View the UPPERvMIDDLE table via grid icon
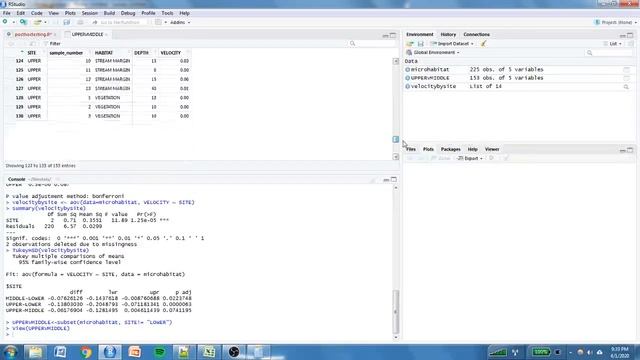 click(626, 78)
